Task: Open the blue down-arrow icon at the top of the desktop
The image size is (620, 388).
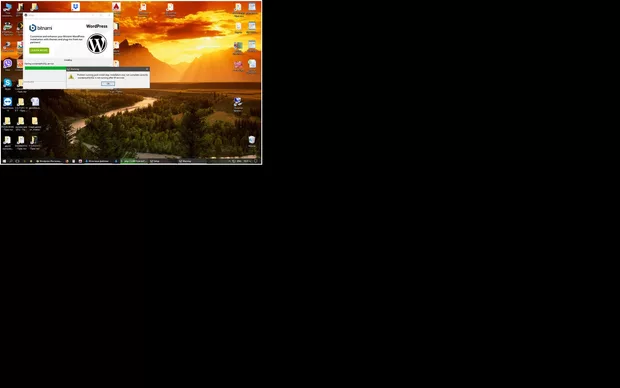Action: pyautogui.click(x=76, y=6)
